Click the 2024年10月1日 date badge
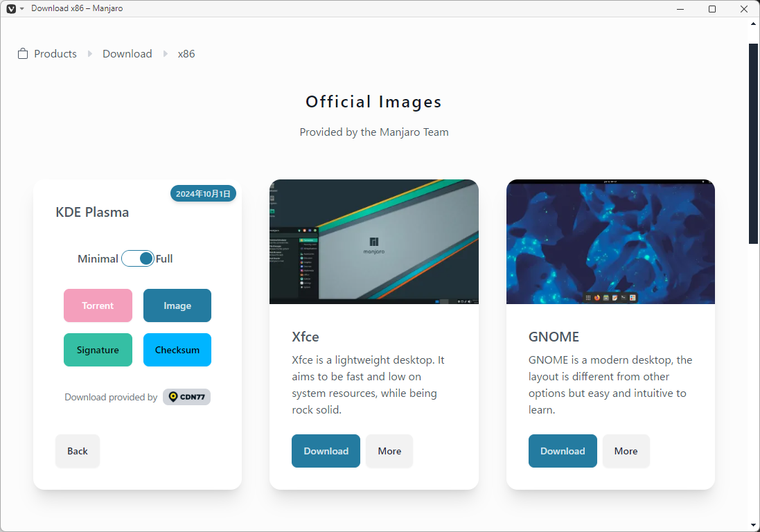The width and height of the screenshot is (760, 532). (x=203, y=194)
